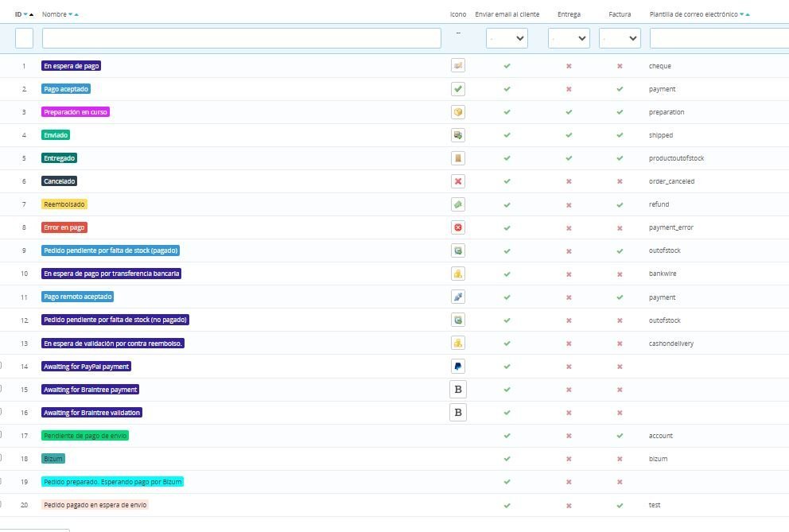Click the icon for 'Pago remoto aceptado'
This screenshot has width=789, height=532.
pyautogui.click(x=458, y=297)
